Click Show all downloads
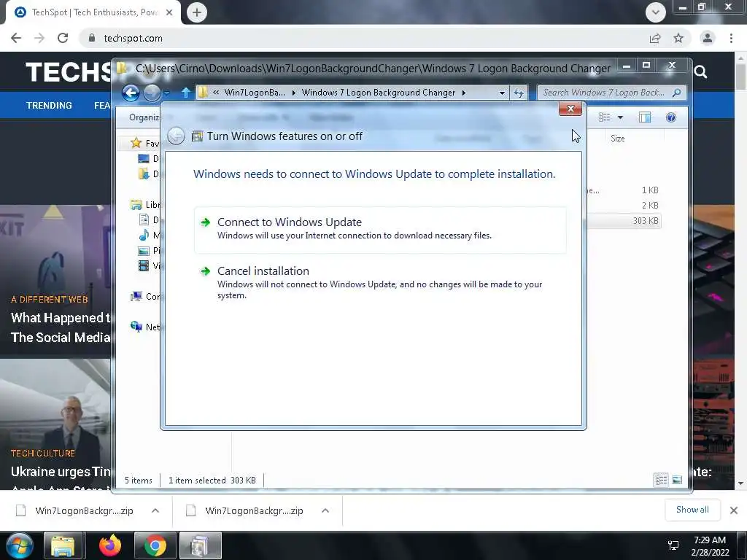Screen dimensions: 747x560 click(692, 510)
